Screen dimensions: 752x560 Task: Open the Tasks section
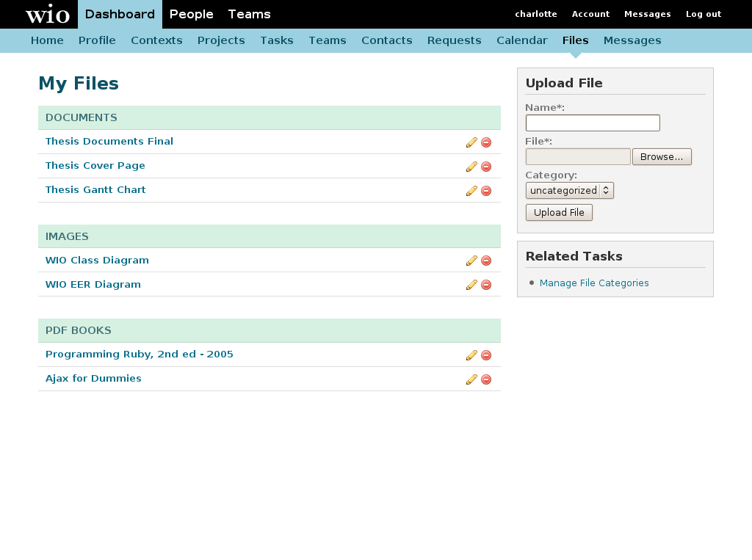coord(277,40)
